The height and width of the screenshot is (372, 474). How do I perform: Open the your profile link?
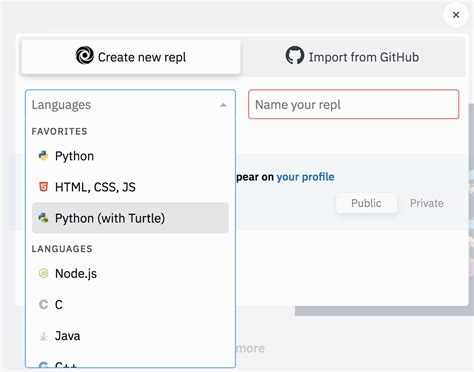[305, 177]
